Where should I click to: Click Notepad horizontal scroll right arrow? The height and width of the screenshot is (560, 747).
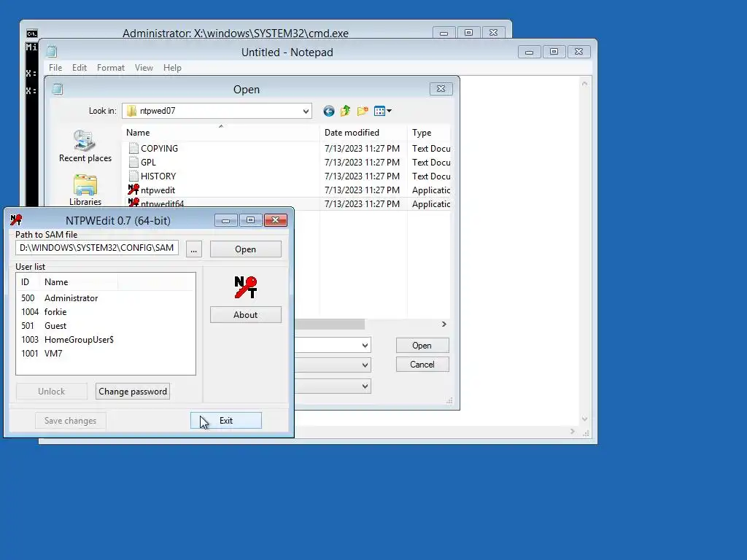point(573,432)
